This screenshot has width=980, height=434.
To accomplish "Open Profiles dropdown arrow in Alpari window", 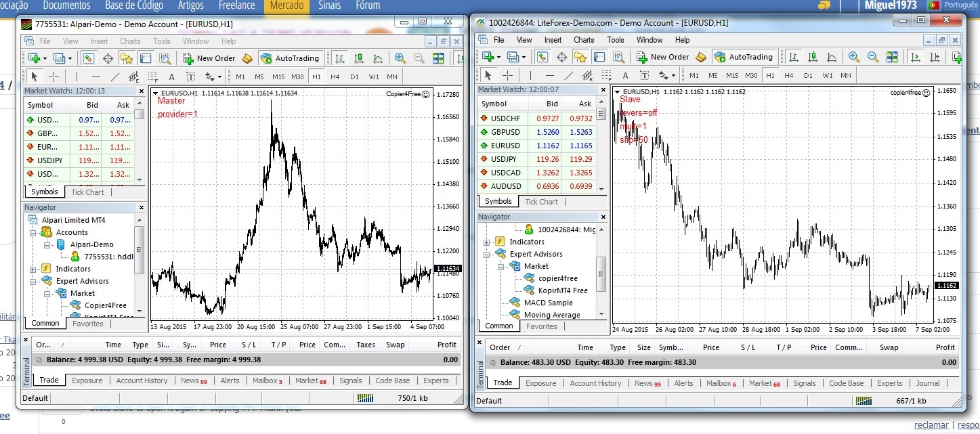I will point(70,58).
